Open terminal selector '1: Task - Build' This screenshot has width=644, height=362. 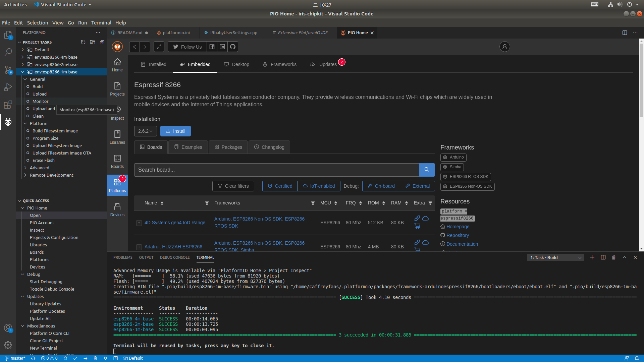tap(555, 257)
